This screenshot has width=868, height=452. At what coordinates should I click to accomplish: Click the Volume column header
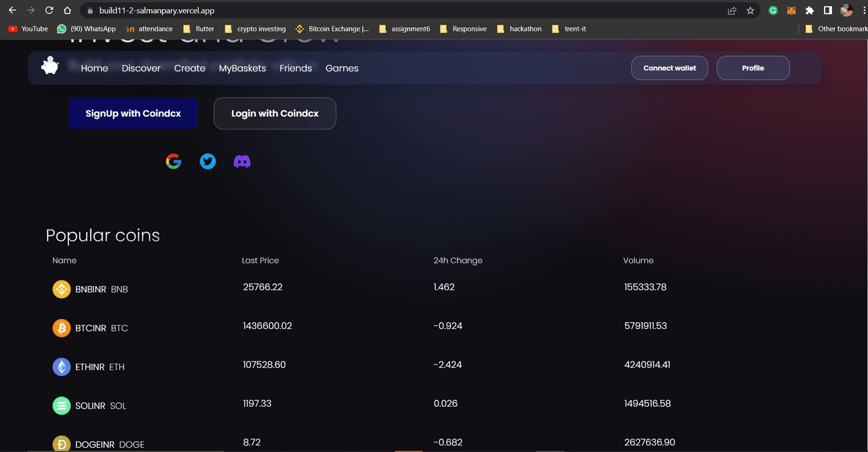[638, 260]
